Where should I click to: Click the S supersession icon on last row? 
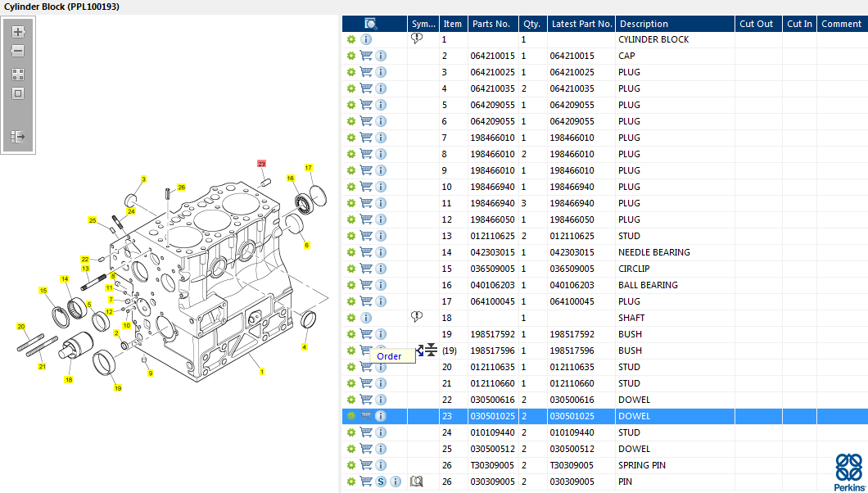point(381,482)
